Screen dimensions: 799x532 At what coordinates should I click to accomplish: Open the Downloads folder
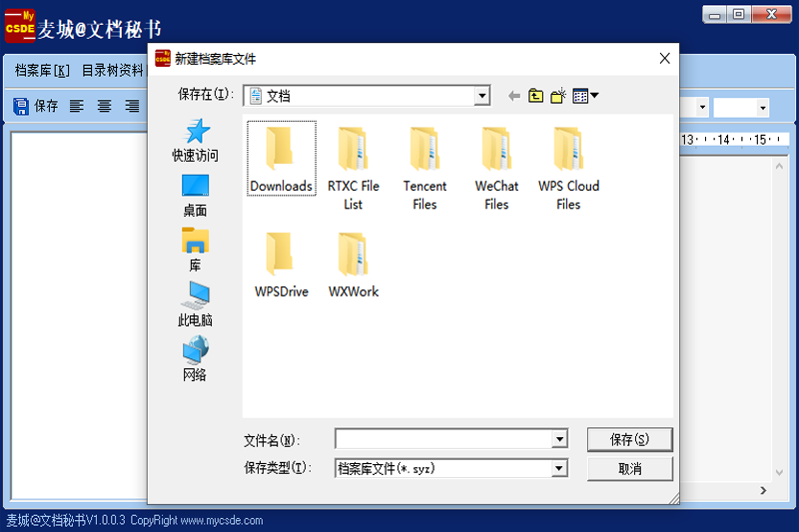click(x=282, y=159)
